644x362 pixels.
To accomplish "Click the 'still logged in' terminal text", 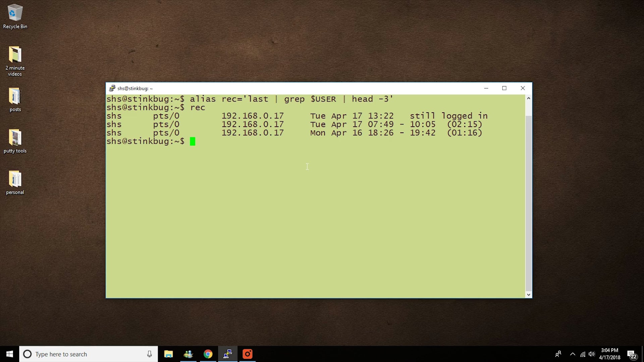I will [x=448, y=116].
